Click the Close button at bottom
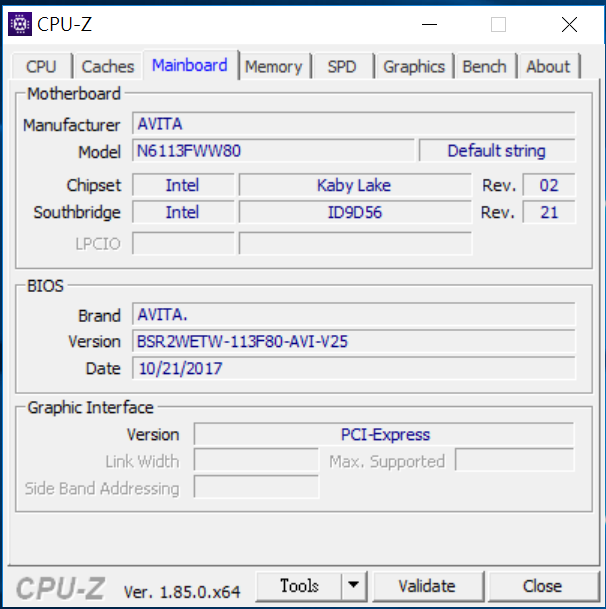 coord(542,586)
